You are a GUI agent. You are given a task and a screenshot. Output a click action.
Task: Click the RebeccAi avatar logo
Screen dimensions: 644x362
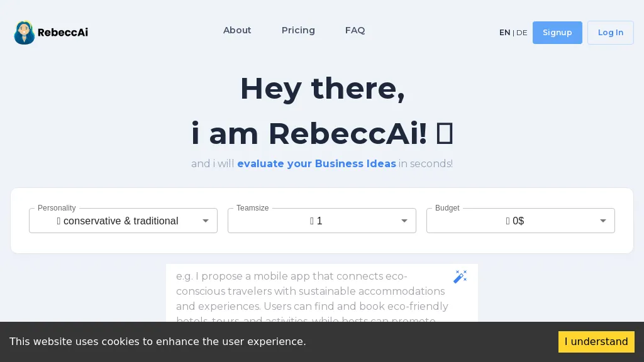[x=24, y=32]
